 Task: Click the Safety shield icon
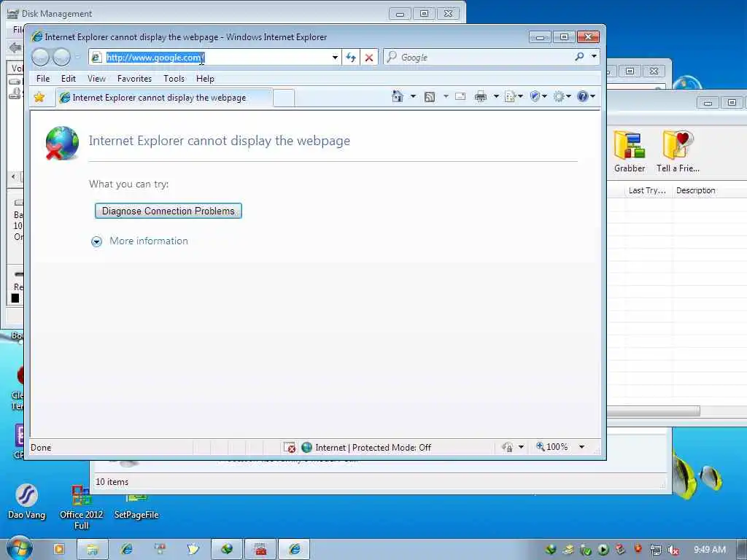click(x=535, y=97)
